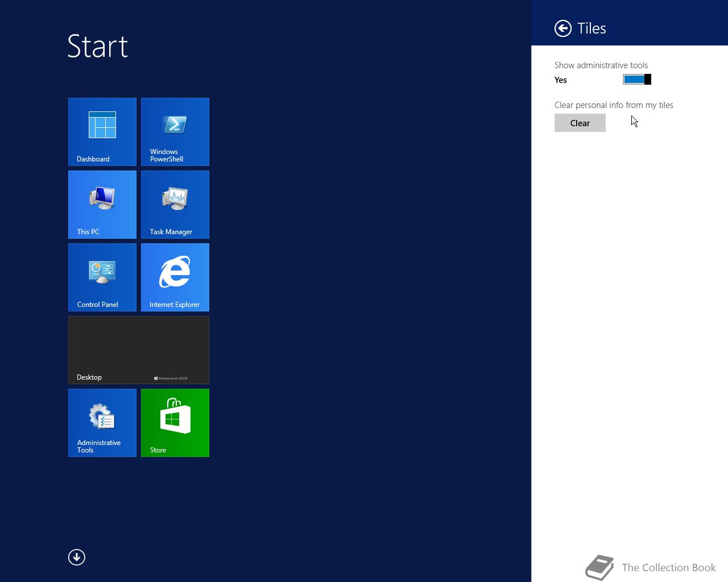Image resolution: width=728 pixels, height=582 pixels.
Task: Open the Store tile
Action: (x=175, y=423)
